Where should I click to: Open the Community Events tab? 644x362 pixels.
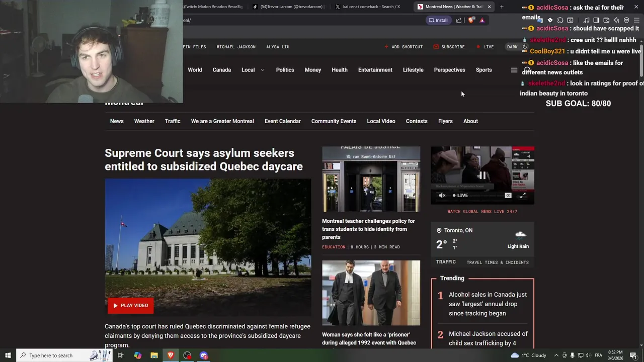[334, 121]
